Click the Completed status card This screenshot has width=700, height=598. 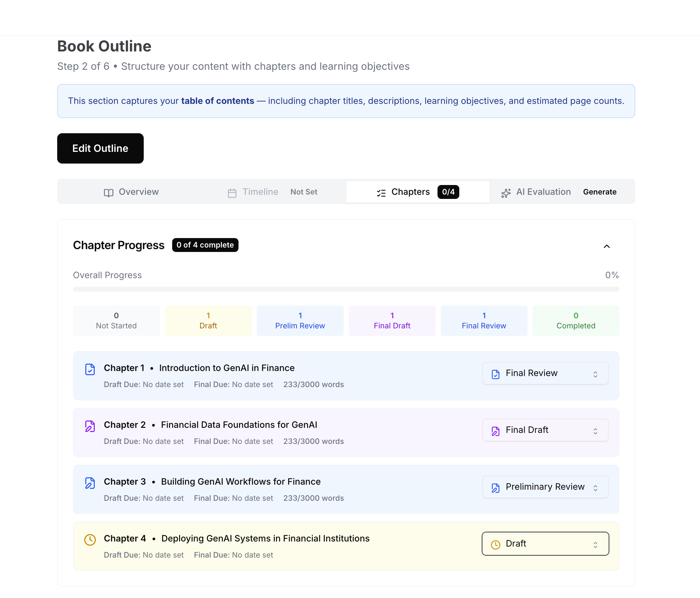point(576,320)
